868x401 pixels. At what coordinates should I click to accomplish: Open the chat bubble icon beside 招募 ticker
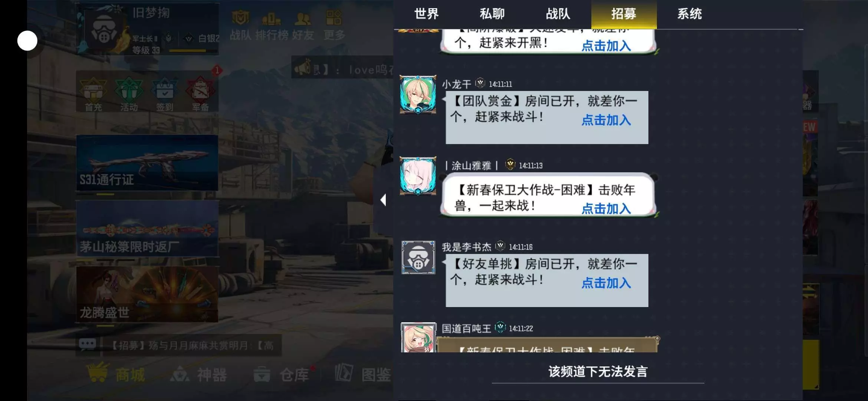pyautogui.click(x=88, y=345)
